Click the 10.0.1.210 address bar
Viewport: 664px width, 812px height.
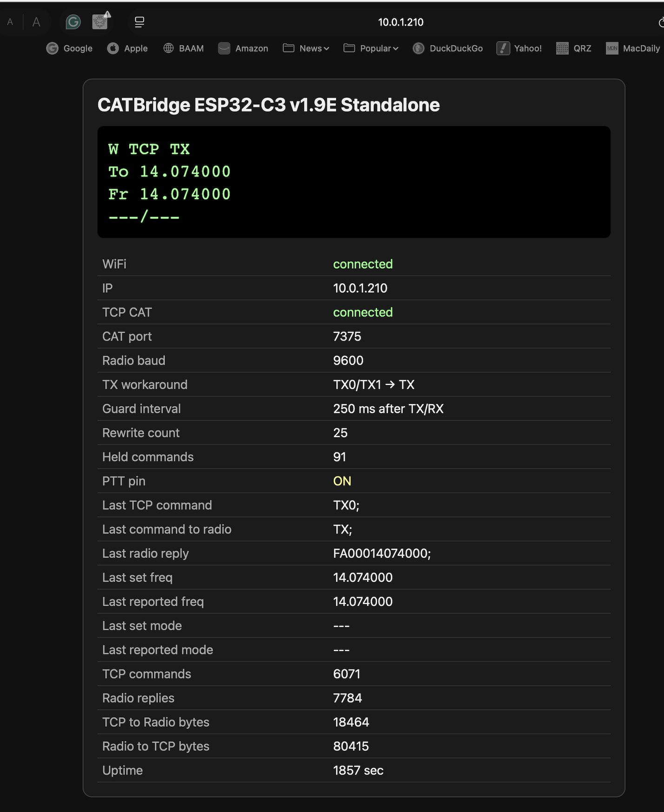[x=400, y=22]
